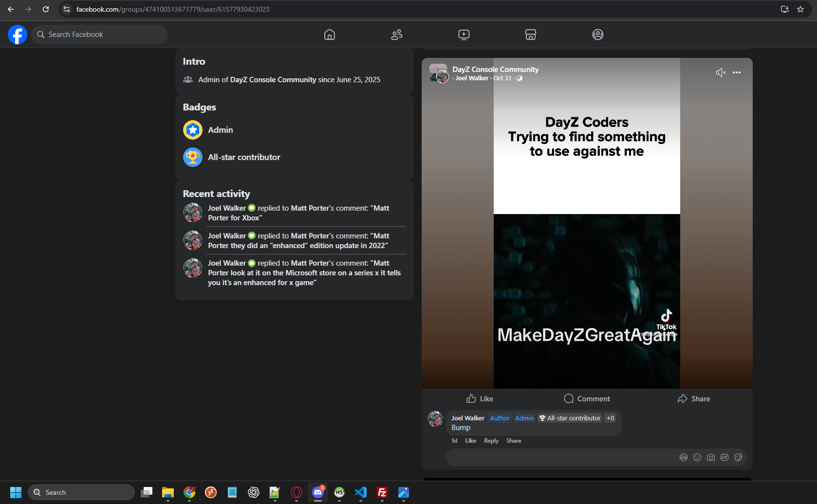Open the Video icon in top navigation
Viewport: 817px width, 504px height.
pos(464,35)
